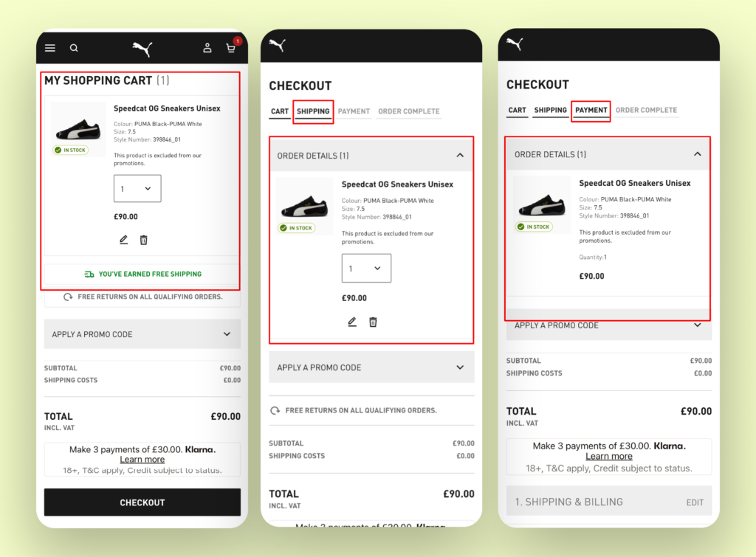
Task: Click the sneaker thumbnail in My Shopping Cart
Action: pos(78,129)
